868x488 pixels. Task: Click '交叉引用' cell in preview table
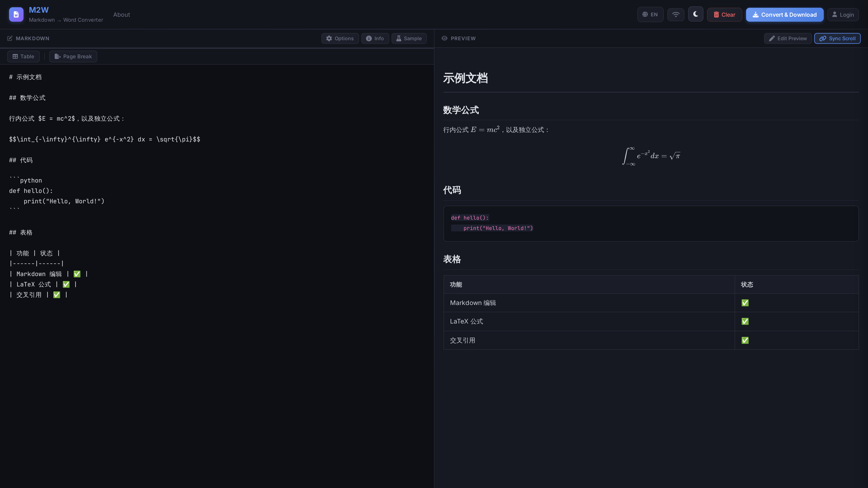[589, 340]
